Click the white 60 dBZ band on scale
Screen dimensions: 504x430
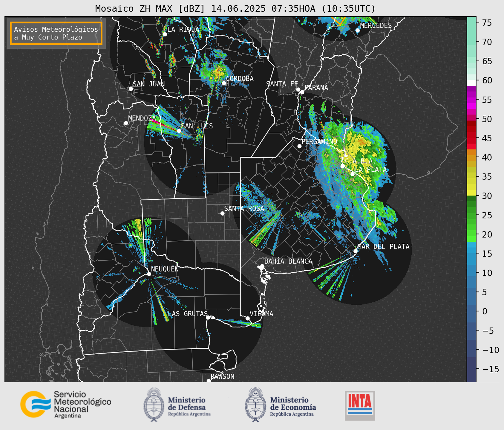click(471, 83)
